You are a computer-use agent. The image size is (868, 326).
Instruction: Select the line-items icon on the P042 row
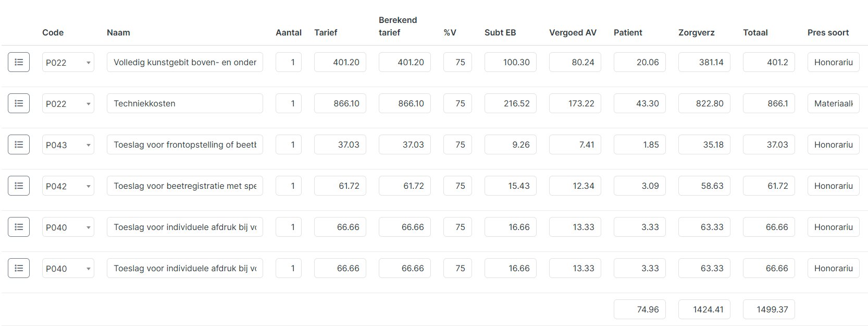tap(18, 185)
